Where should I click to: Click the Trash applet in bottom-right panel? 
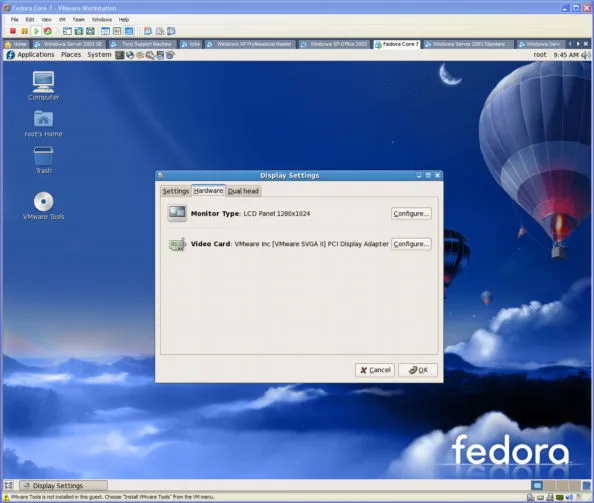pyautogui.click(x=586, y=485)
